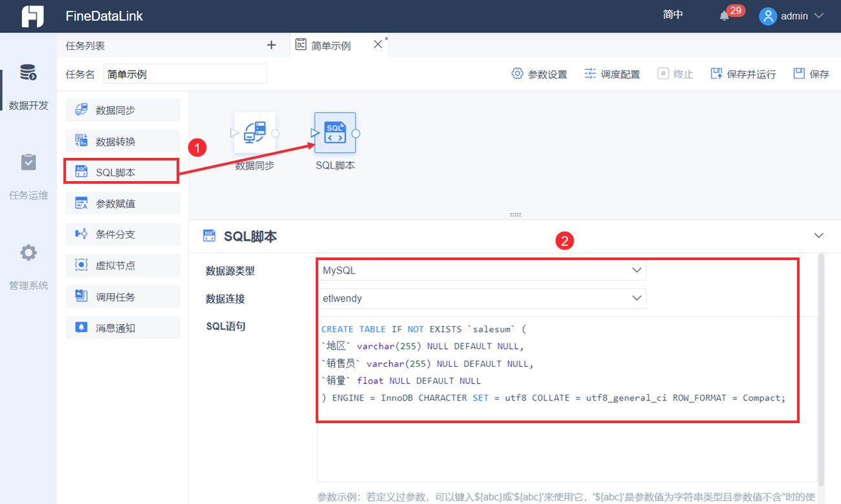Viewport: 841px width, 504px height.
Task: Click the SQL脚本 panel header icon
Action: coord(209,236)
